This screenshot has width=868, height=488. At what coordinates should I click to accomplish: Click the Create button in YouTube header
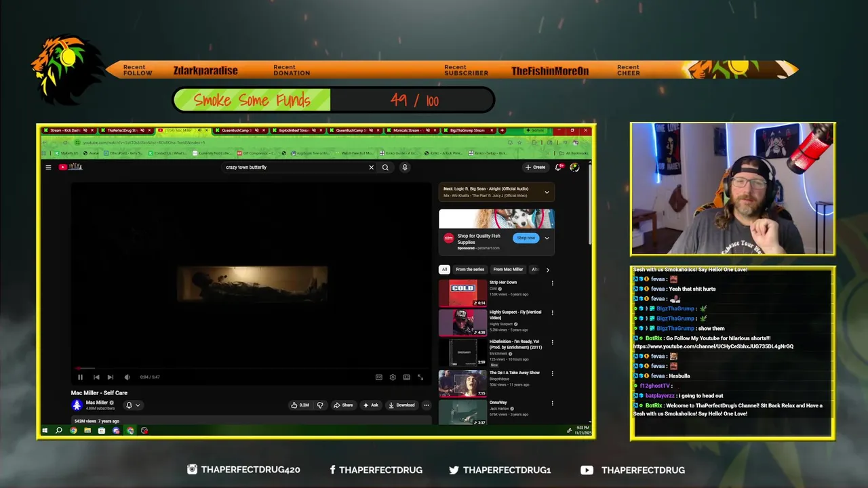click(535, 167)
